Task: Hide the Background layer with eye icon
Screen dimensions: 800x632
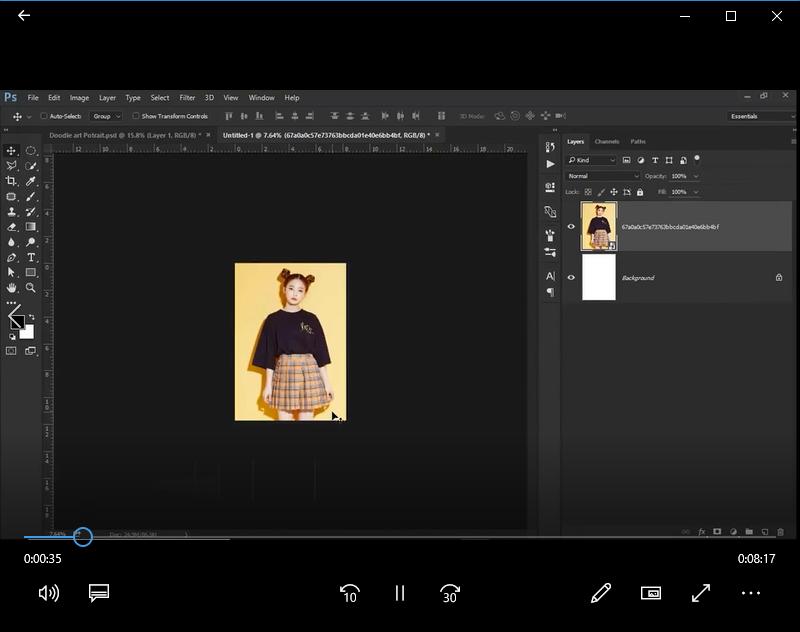Action: pos(571,278)
